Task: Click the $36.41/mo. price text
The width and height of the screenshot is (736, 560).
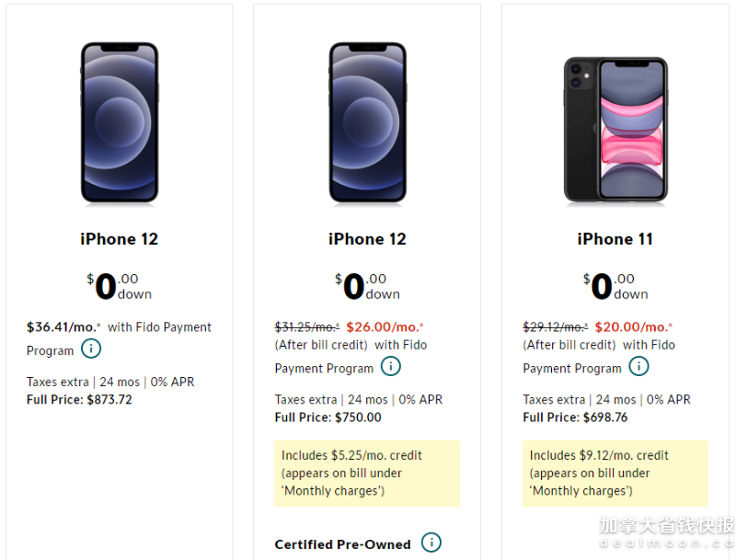Action: click(x=63, y=327)
